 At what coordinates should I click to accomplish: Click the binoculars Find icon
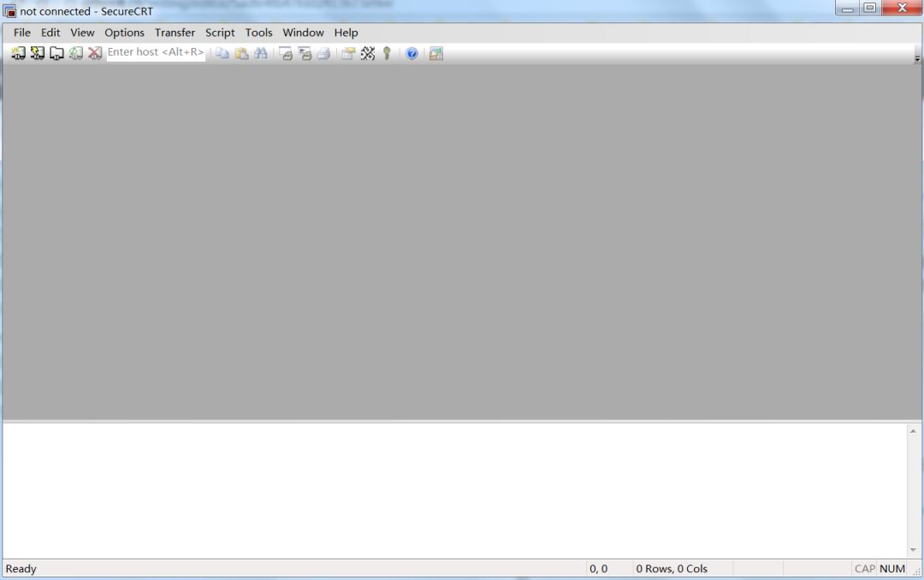pyautogui.click(x=260, y=53)
